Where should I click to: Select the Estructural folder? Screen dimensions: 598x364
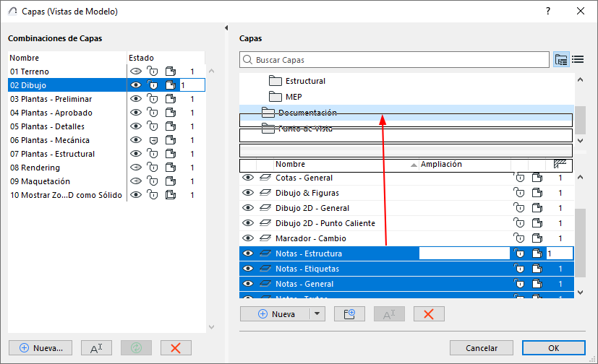coord(305,81)
